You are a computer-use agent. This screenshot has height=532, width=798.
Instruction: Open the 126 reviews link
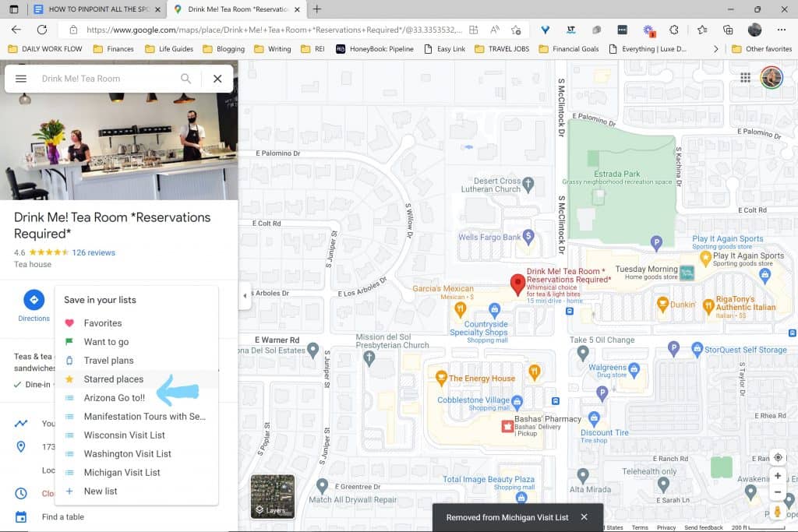(x=94, y=252)
